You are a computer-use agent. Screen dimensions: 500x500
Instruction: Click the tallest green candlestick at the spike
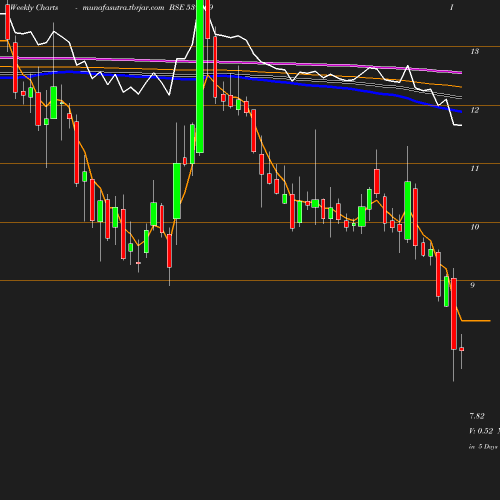point(200,76)
